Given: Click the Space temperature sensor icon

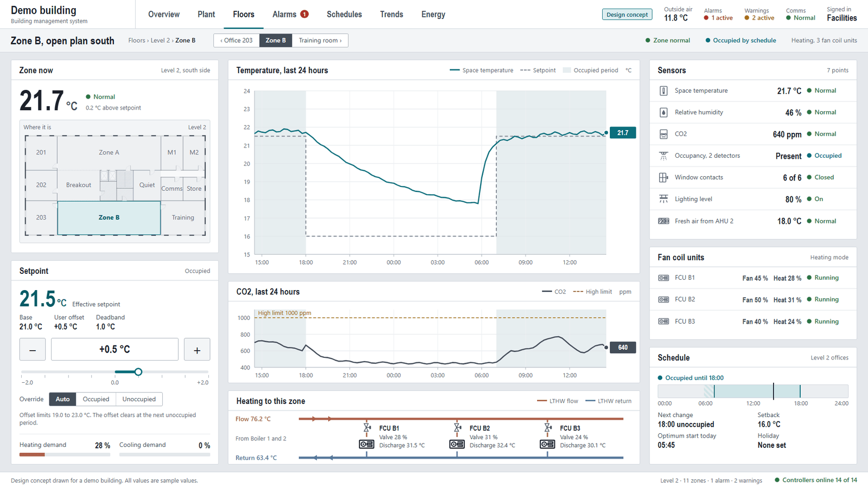Looking at the screenshot, I should click(663, 91).
